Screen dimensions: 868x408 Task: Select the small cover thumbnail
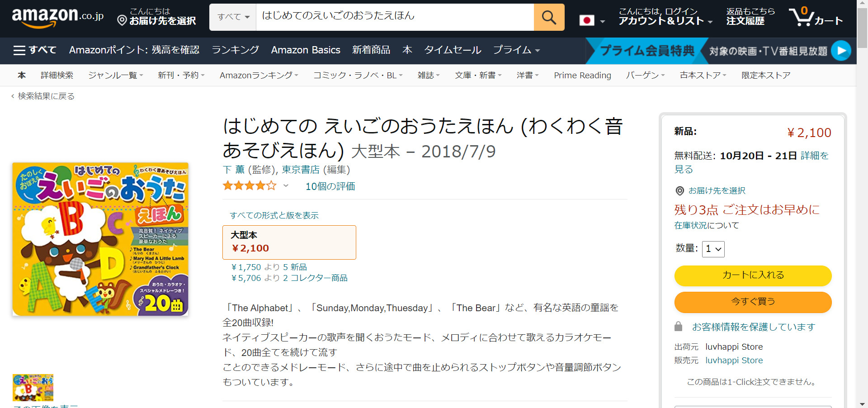[33, 388]
